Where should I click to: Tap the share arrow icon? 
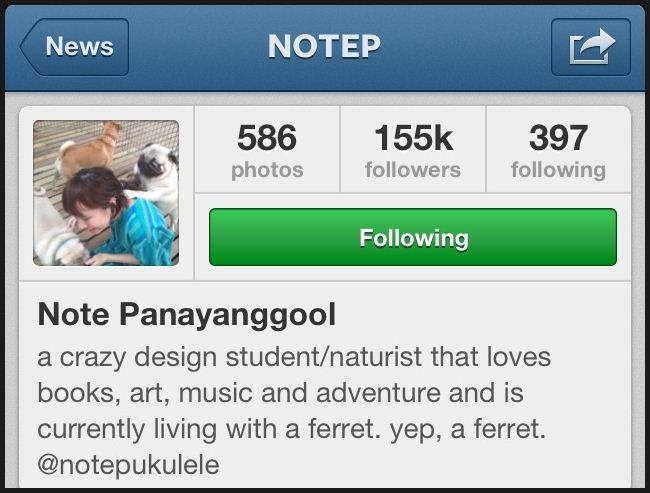tap(591, 47)
